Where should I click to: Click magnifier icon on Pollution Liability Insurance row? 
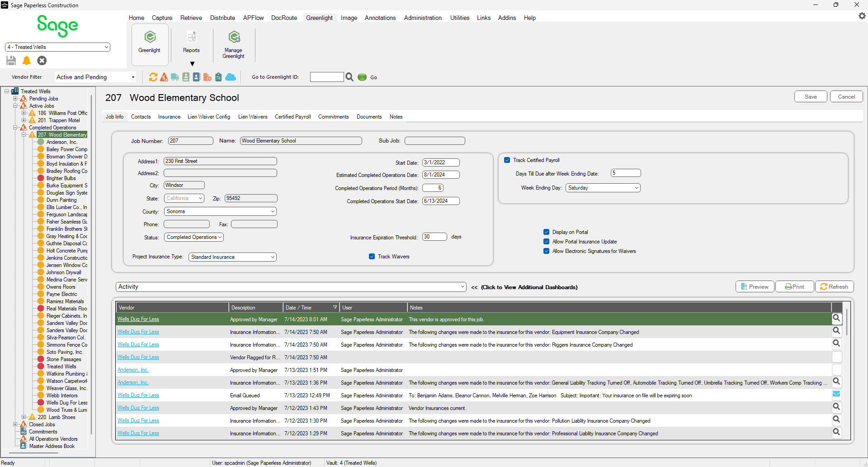coord(837,419)
